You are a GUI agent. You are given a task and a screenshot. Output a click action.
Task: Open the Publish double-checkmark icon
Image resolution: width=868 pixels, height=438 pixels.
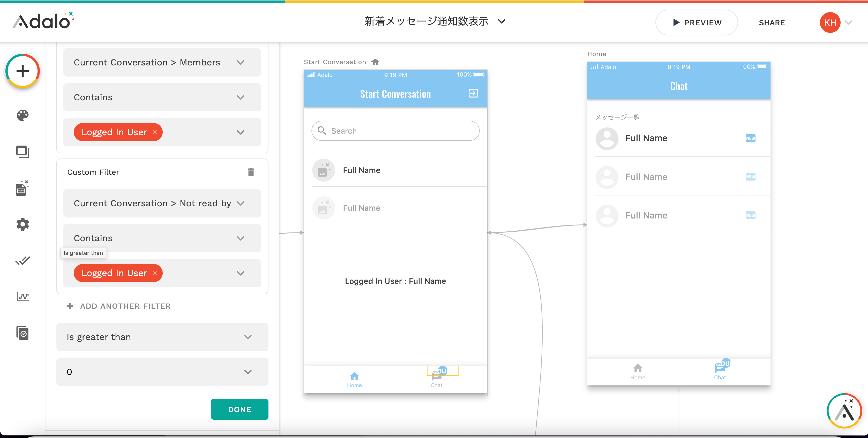click(23, 260)
